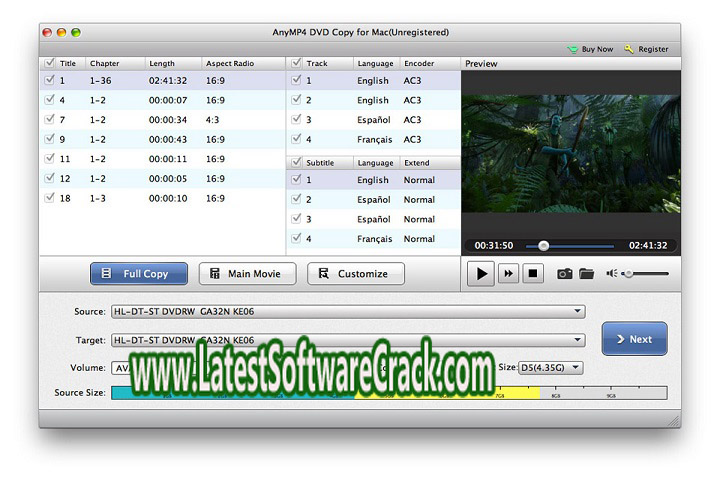The height and width of the screenshot is (480, 720).
Task: Open the Target drive dropdown
Action: click(x=579, y=340)
